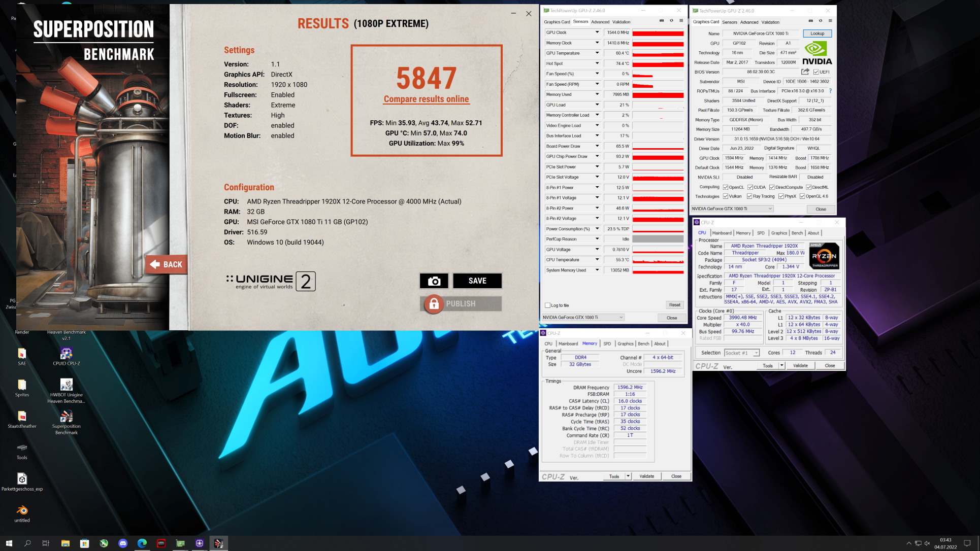Take a screenshot with the Superposition camera icon

pos(434,281)
